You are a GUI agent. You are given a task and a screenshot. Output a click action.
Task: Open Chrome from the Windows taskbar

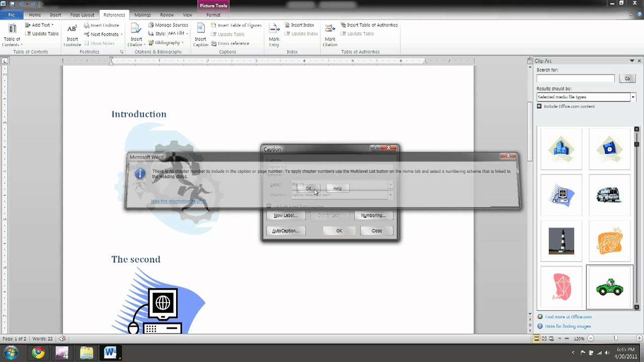(x=38, y=353)
